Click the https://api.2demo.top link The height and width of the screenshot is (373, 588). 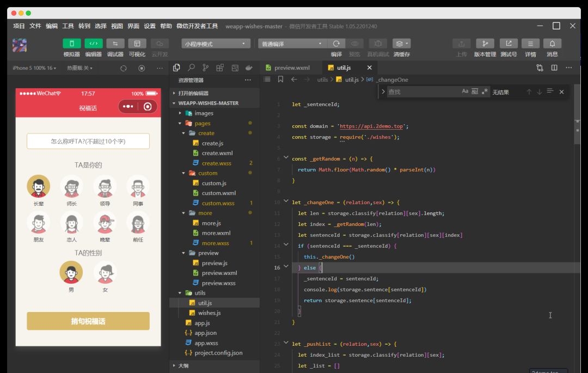click(x=371, y=126)
